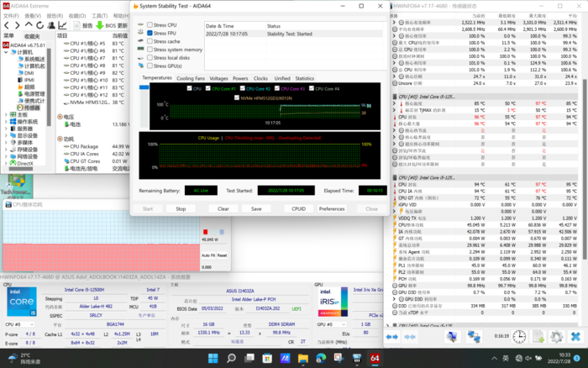The height and width of the screenshot is (368, 588).
Task: Toggle the CPU graph series checkbox
Action: point(189,88)
